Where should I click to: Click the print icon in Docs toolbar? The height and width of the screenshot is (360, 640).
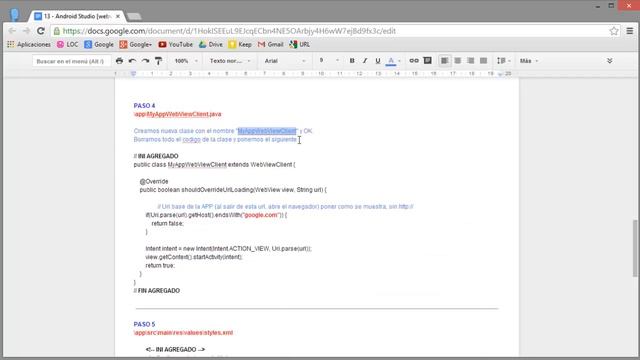pyautogui.click(x=119, y=61)
